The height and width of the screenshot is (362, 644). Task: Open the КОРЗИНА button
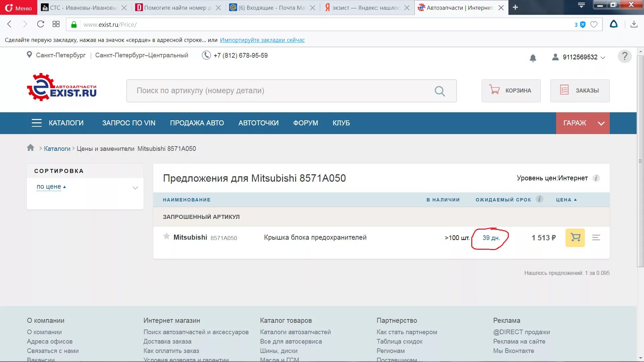pyautogui.click(x=511, y=90)
